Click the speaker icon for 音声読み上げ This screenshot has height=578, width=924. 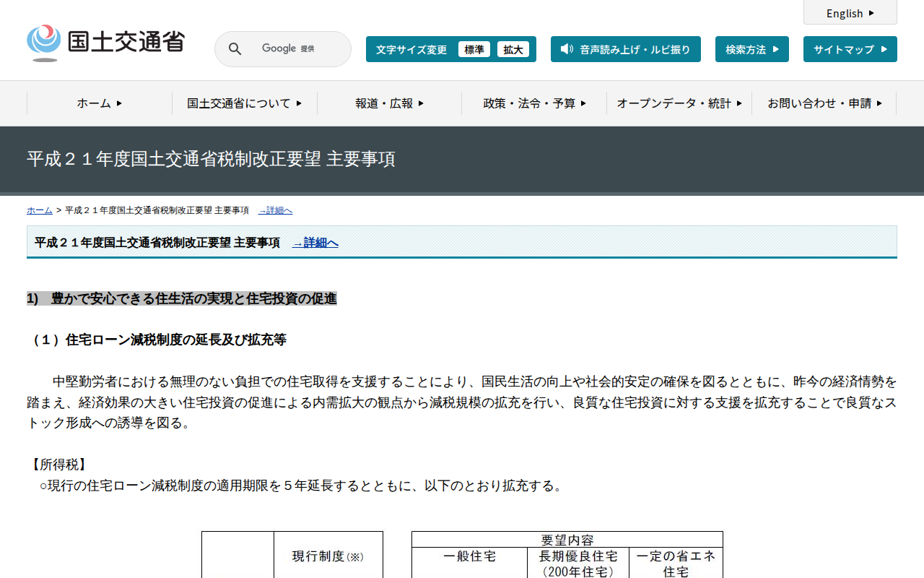567,49
